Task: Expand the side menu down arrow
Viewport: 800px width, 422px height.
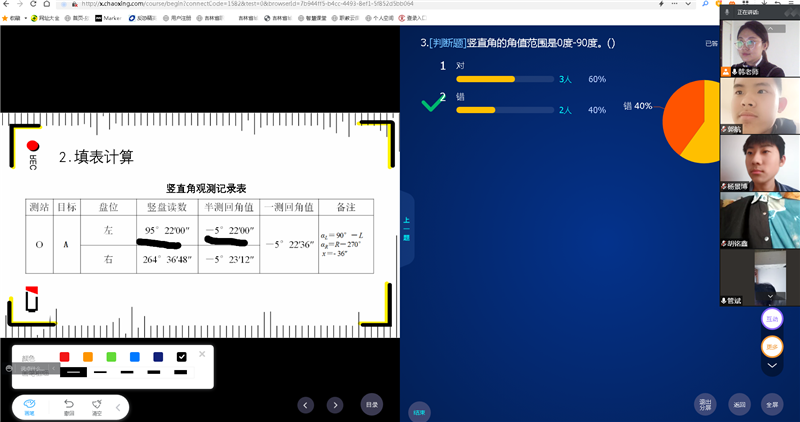Action: [771, 367]
